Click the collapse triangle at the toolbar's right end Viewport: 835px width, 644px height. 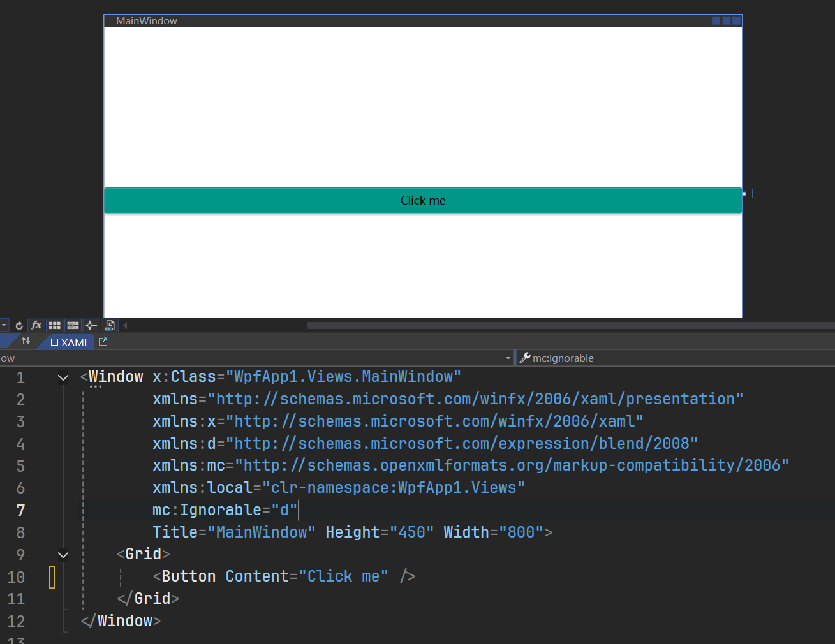[x=125, y=325]
